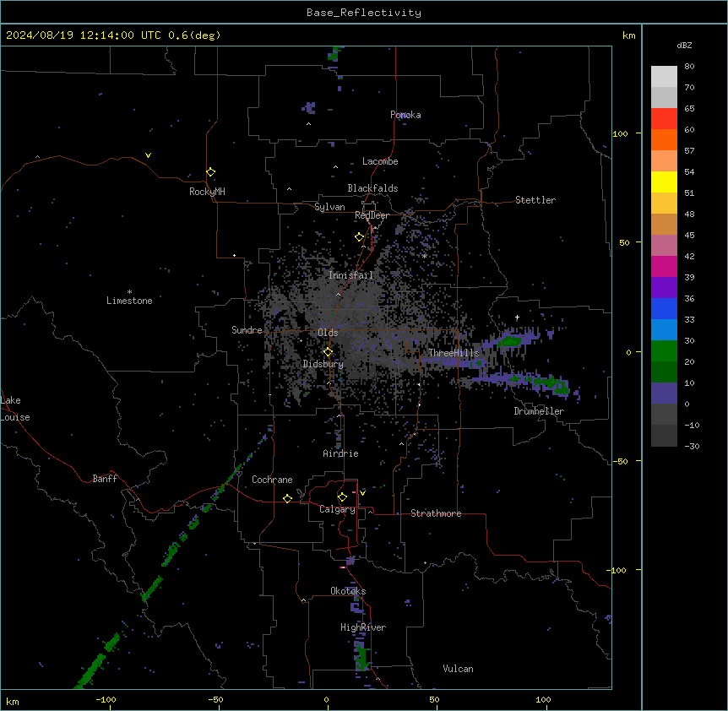This screenshot has height=711, width=728.
Task: Click the 80 value on the dBZ legend
Action: (x=689, y=67)
